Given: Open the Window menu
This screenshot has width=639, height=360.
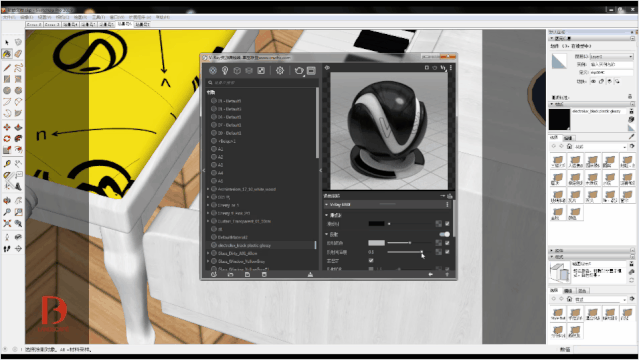Looking at the screenshot, I should [117, 17].
